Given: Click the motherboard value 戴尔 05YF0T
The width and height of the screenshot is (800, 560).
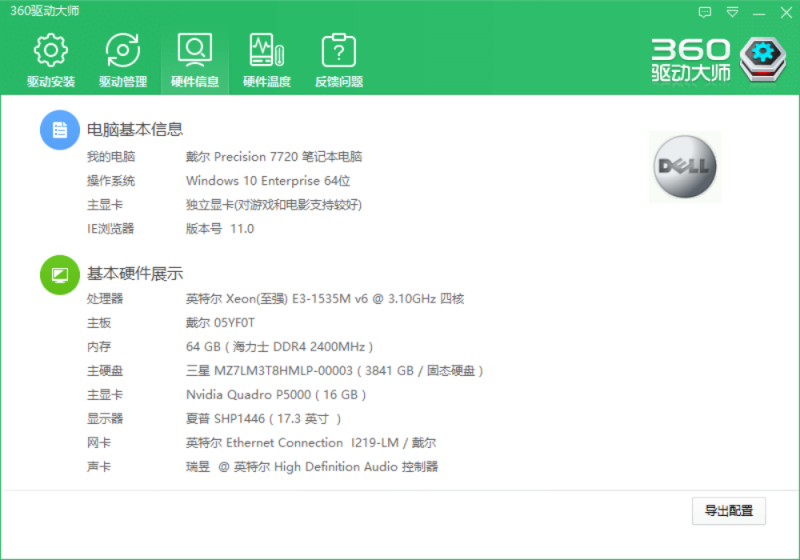Looking at the screenshot, I should click(220, 322).
